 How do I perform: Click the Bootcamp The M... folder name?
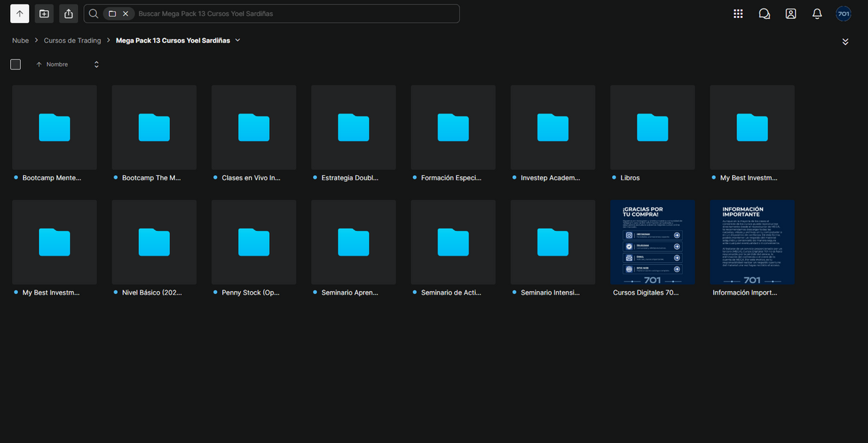point(151,177)
